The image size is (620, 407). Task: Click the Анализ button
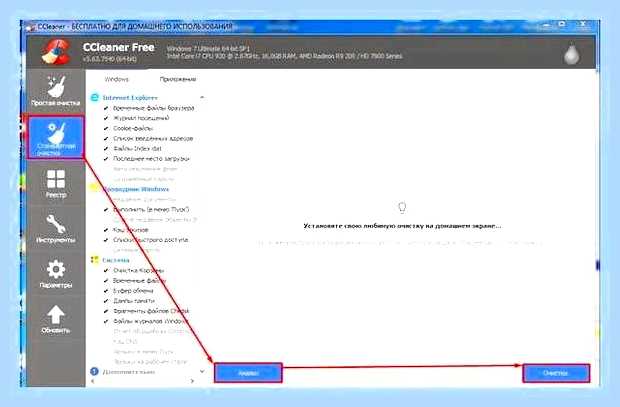[248, 373]
